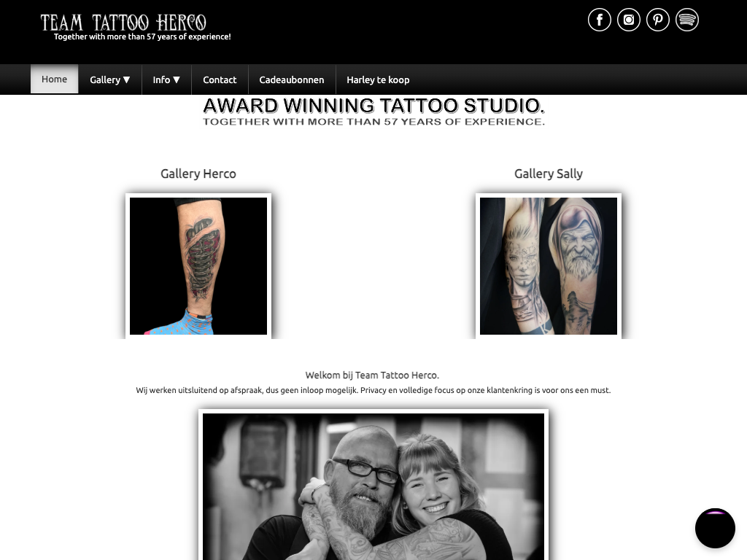Open the Facebook social icon
This screenshot has width=747, height=560.
click(600, 20)
